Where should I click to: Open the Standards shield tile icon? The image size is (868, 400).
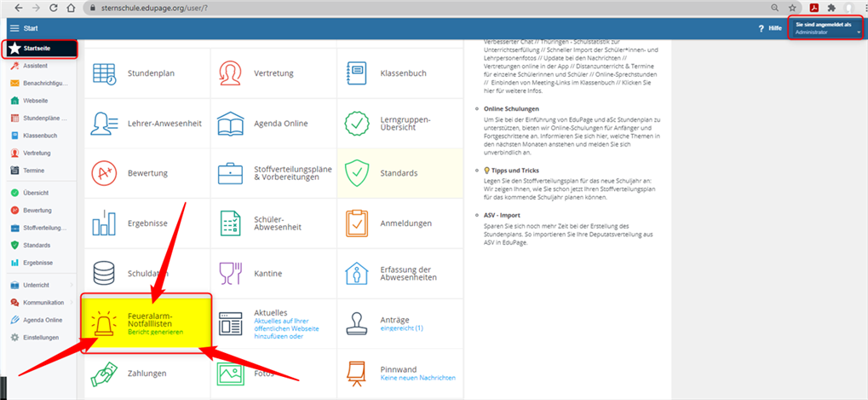[x=357, y=173]
